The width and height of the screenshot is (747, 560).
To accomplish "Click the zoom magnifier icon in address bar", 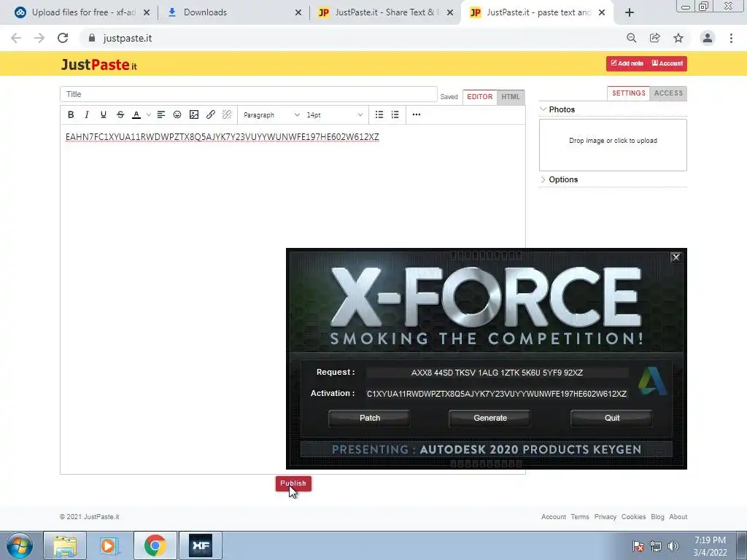I will (x=631, y=38).
